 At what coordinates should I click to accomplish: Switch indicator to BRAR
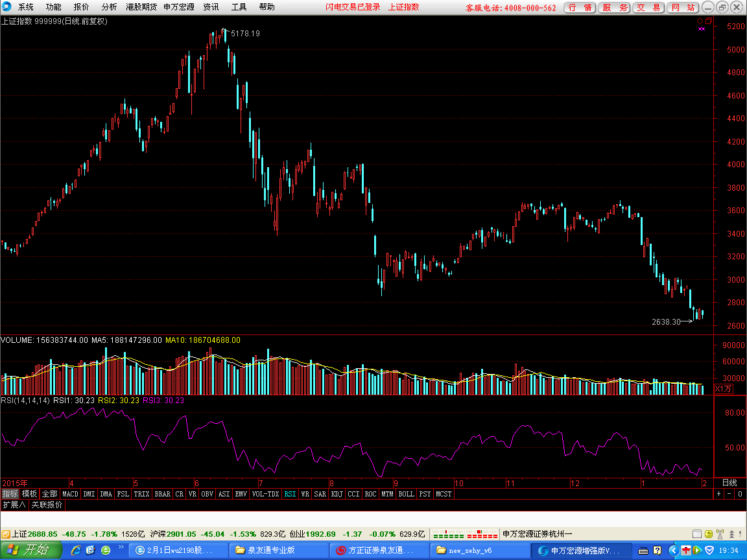pyautogui.click(x=163, y=494)
